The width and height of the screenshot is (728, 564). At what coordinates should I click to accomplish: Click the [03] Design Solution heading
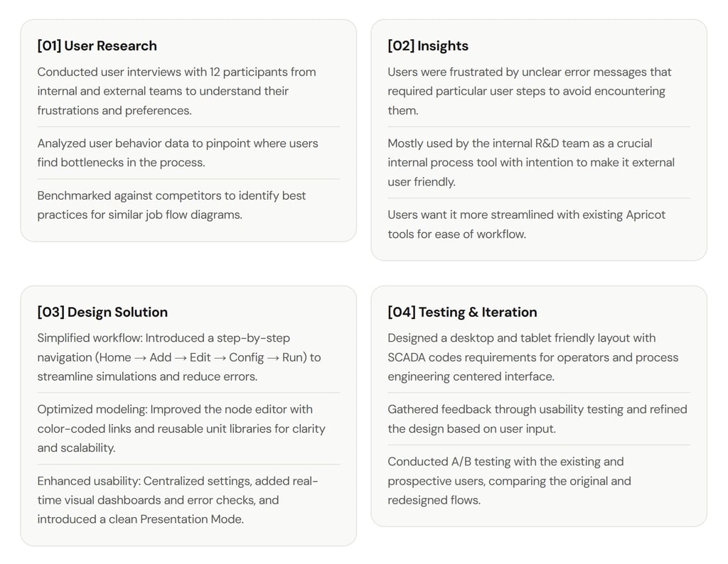click(102, 312)
